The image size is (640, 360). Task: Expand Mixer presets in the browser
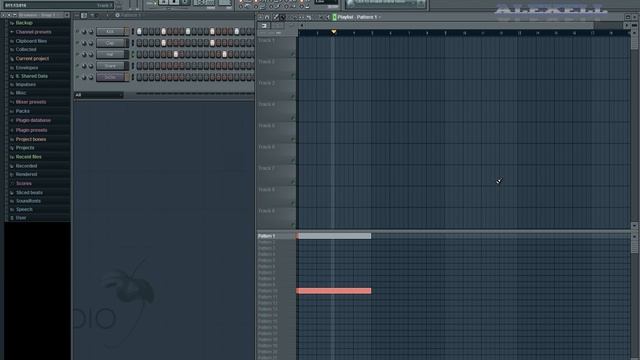[x=31, y=102]
